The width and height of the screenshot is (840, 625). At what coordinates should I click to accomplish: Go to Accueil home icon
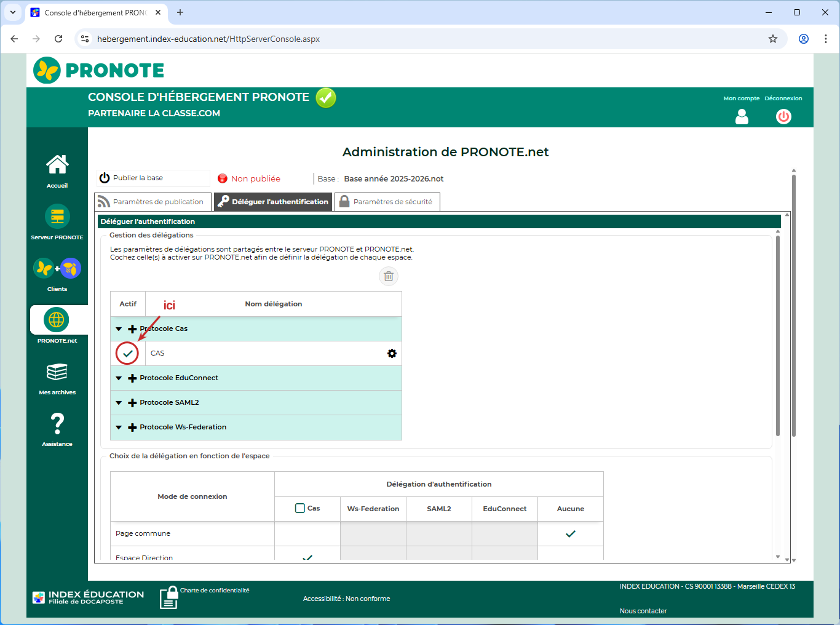pos(57,164)
